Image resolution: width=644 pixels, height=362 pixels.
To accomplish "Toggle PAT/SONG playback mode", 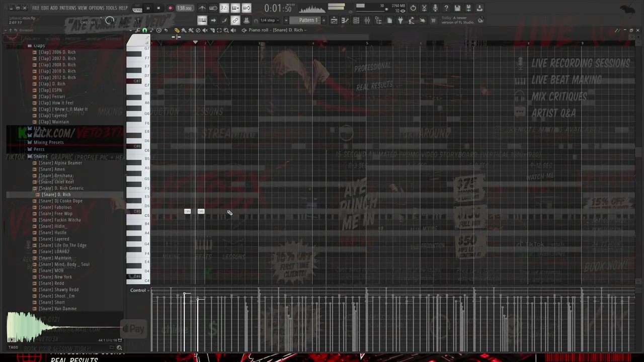I will tap(137, 9).
